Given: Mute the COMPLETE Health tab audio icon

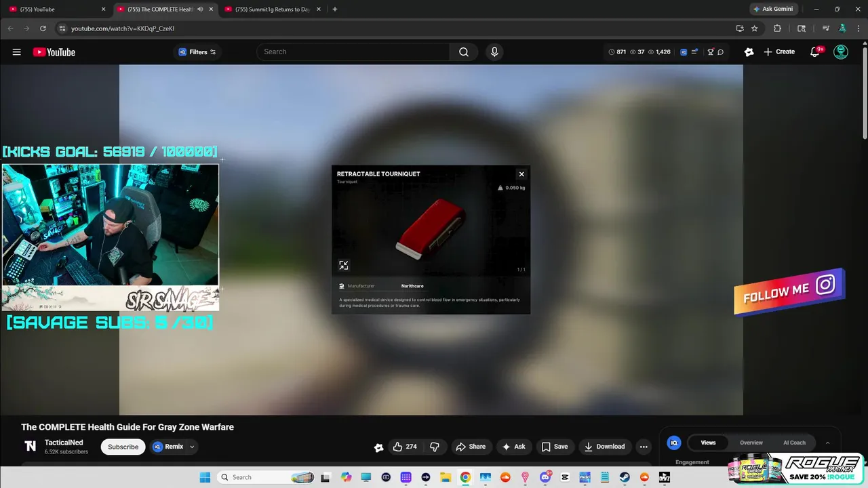Looking at the screenshot, I should point(200,9).
